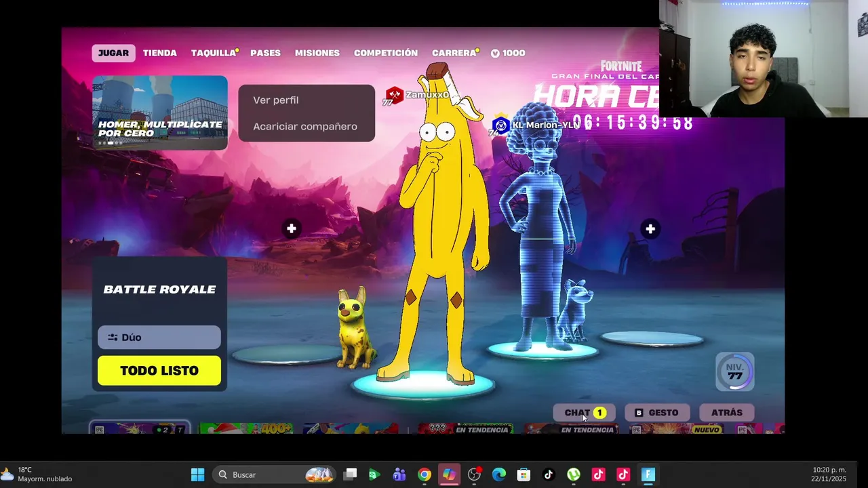This screenshot has height=488, width=868.
Task: Click the 1000 V-Bucks balance
Action: tap(508, 53)
